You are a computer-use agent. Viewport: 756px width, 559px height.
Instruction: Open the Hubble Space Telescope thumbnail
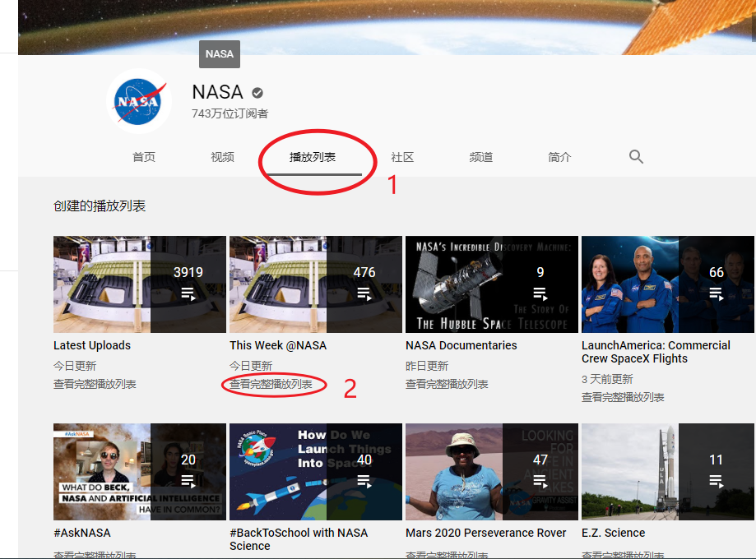pos(492,284)
